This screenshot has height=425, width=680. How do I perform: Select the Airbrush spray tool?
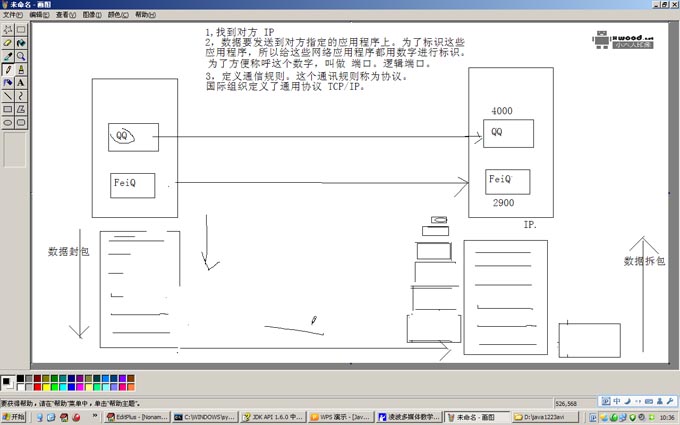click(8, 83)
